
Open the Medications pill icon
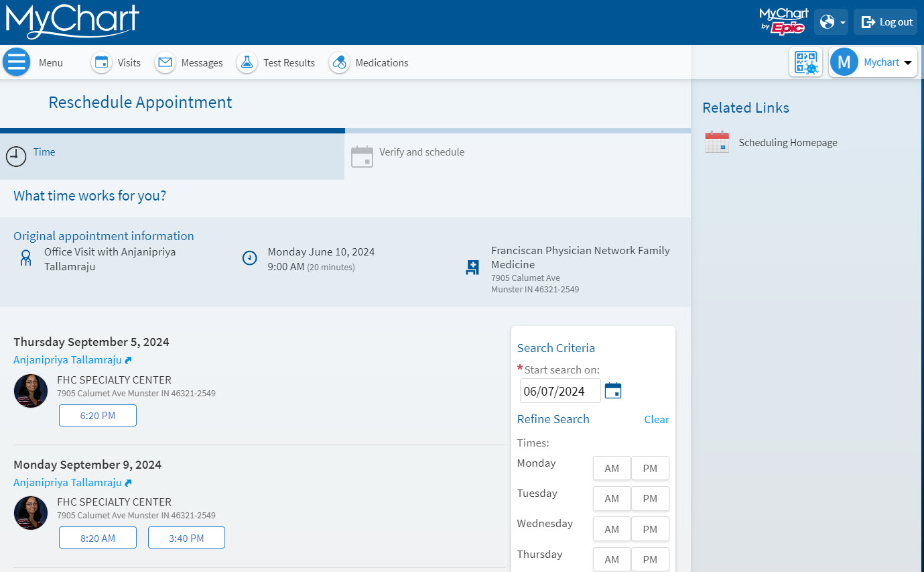point(339,62)
